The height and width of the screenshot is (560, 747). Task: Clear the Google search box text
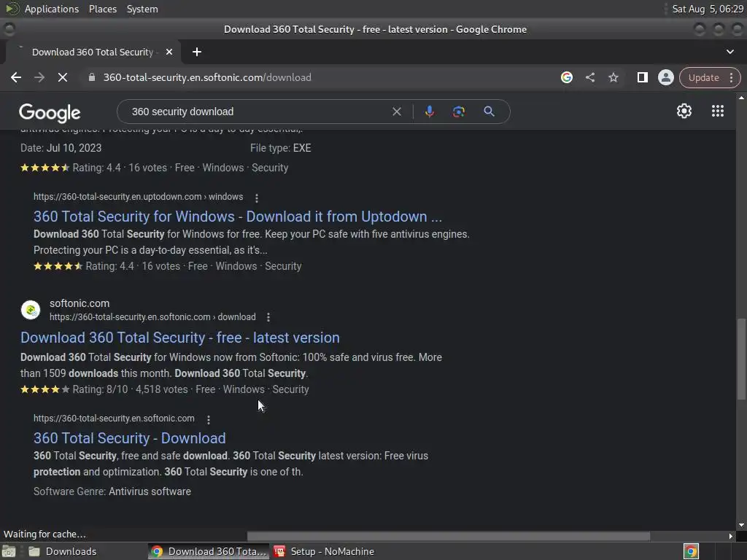(396, 112)
